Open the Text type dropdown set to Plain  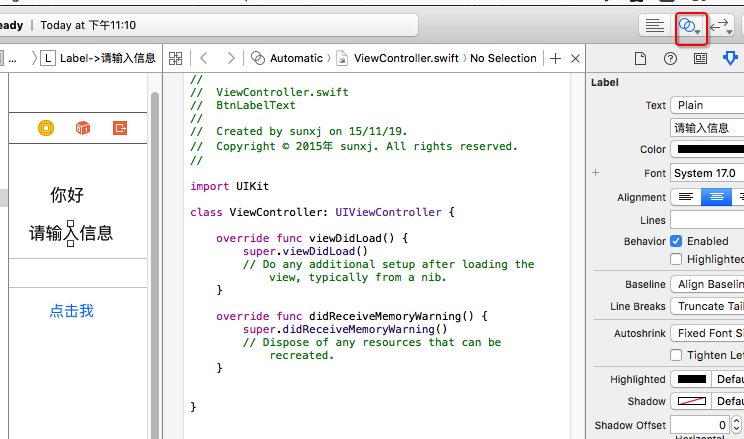[707, 105]
